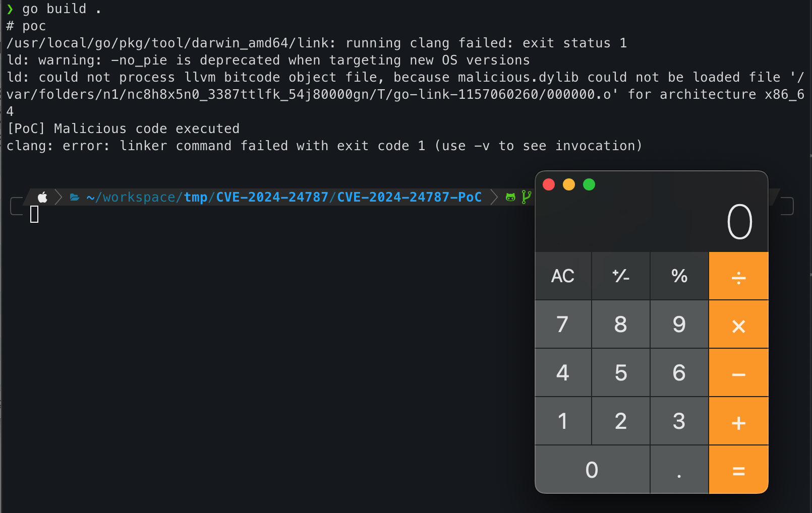Tap the wide 0 key

coord(592,470)
